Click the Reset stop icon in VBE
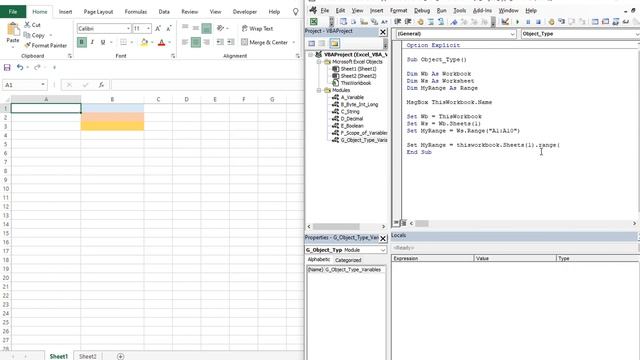640x360 pixels. pyautogui.click(x=538, y=22)
